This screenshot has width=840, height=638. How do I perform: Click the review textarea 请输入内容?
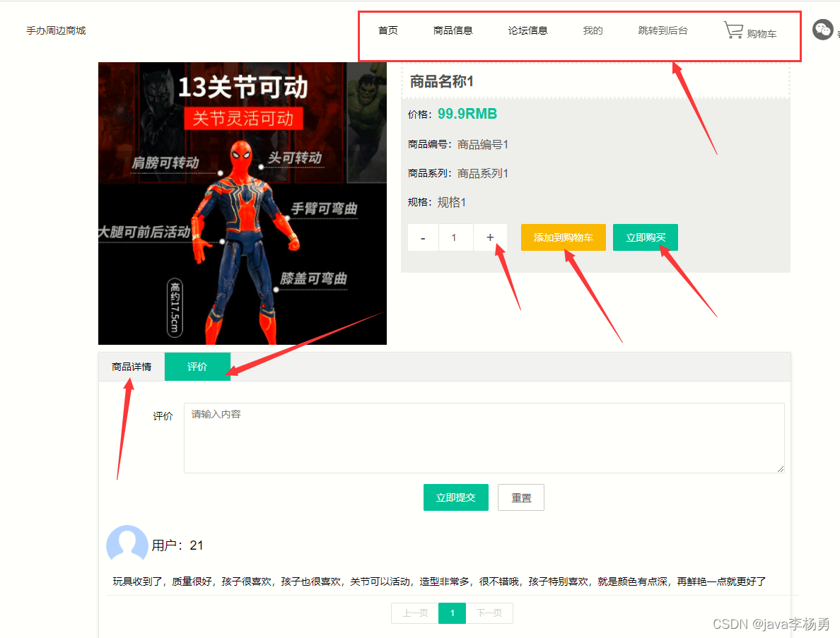(484, 438)
